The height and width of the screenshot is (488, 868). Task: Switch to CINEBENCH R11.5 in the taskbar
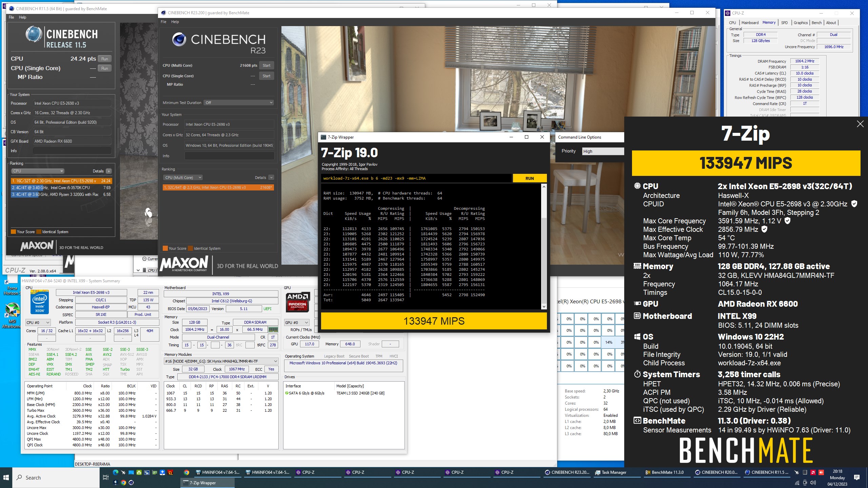point(766,472)
